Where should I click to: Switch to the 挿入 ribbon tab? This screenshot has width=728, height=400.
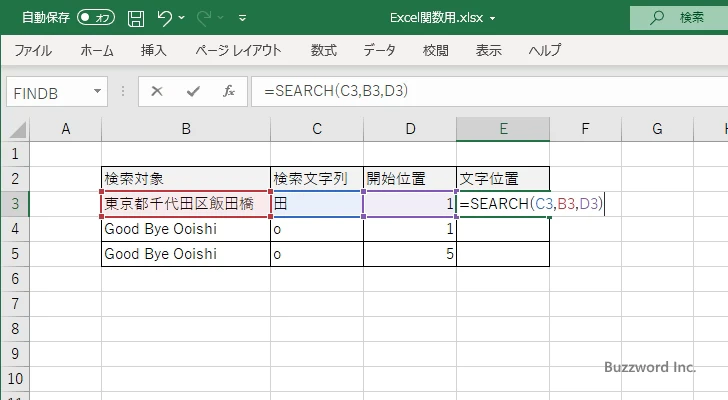pos(154,50)
